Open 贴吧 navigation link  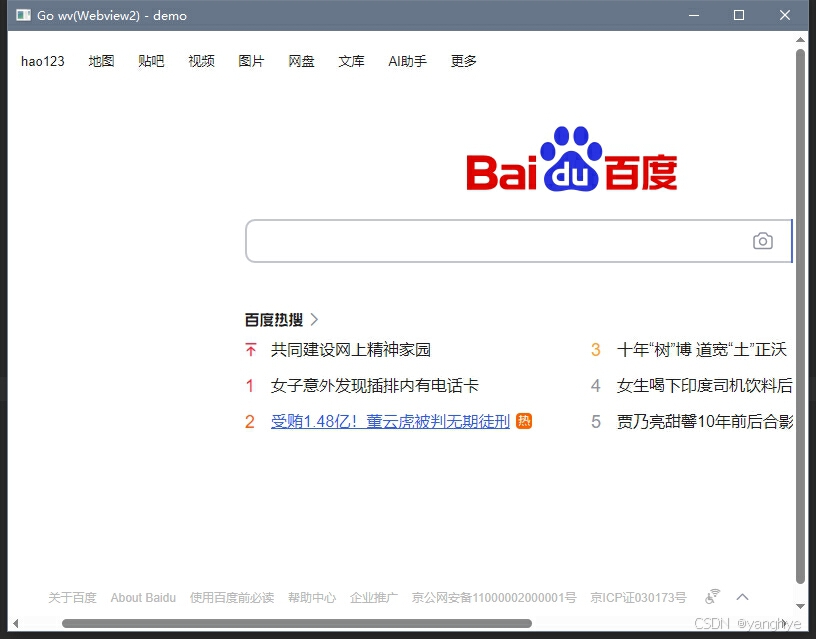151,61
